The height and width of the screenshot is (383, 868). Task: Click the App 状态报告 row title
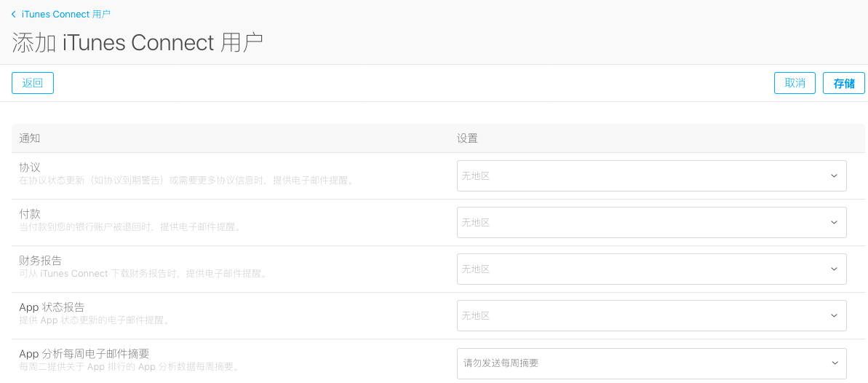click(52, 307)
